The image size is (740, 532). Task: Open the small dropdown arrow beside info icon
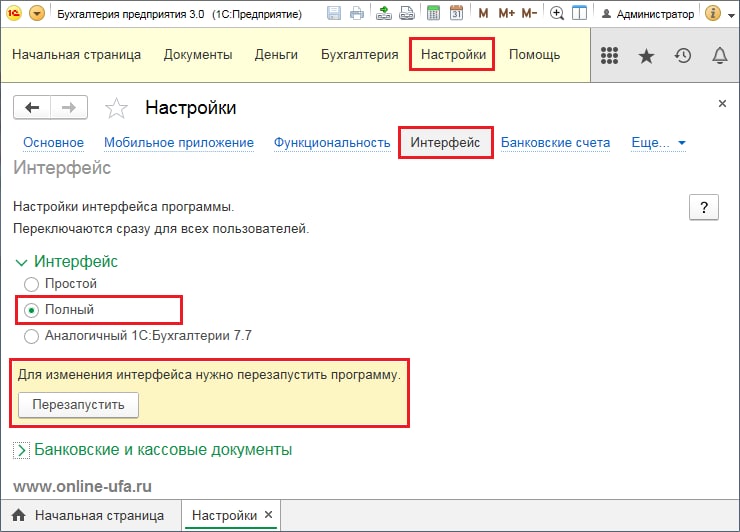pyautogui.click(x=731, y=15)
